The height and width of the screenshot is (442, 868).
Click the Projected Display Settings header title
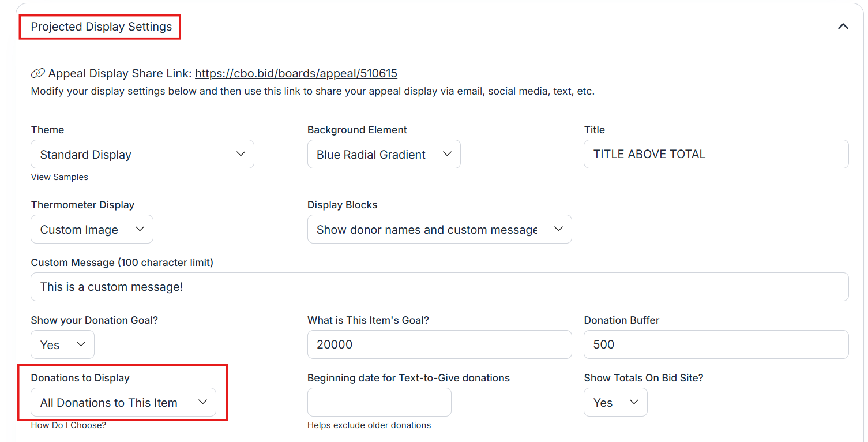click(102, 27)
